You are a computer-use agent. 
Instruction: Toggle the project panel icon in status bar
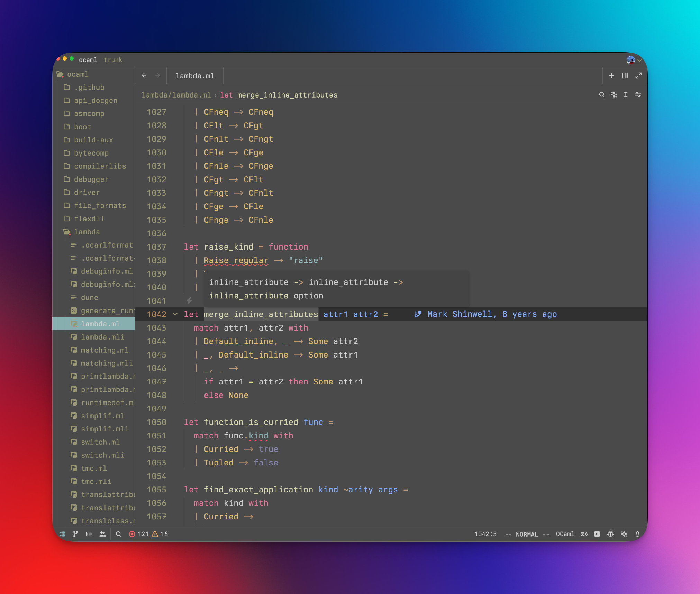[x=62, y=534]
